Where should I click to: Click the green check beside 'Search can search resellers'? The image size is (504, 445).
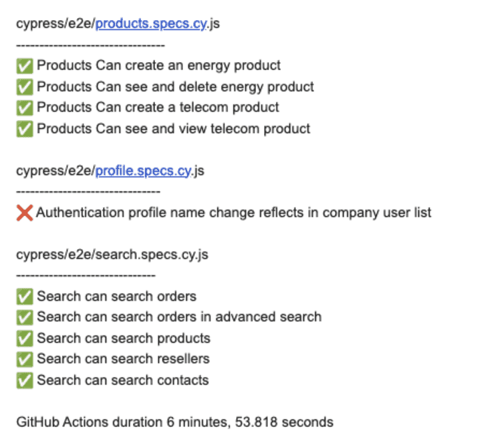click(x=25, y=359)
